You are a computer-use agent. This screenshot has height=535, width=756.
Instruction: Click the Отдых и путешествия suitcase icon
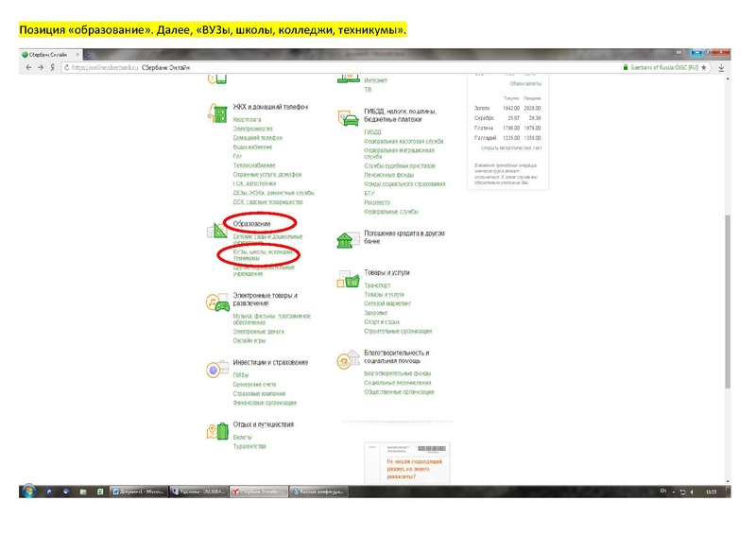click(216, 431)
